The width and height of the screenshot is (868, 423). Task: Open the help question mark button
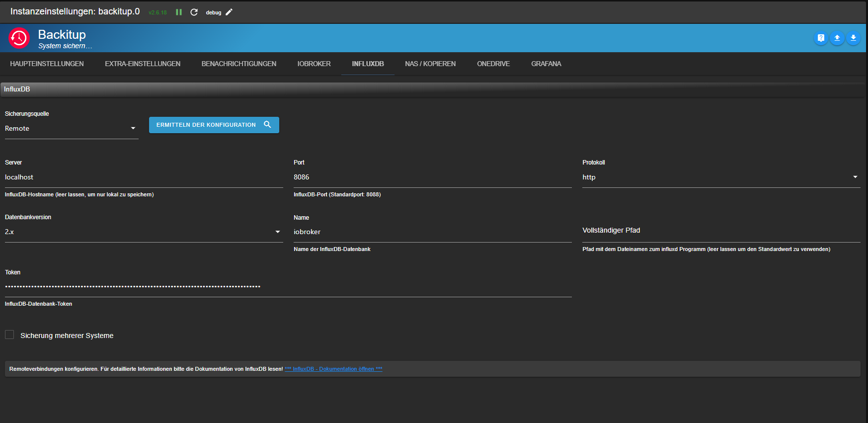click(x=821, y=38)
